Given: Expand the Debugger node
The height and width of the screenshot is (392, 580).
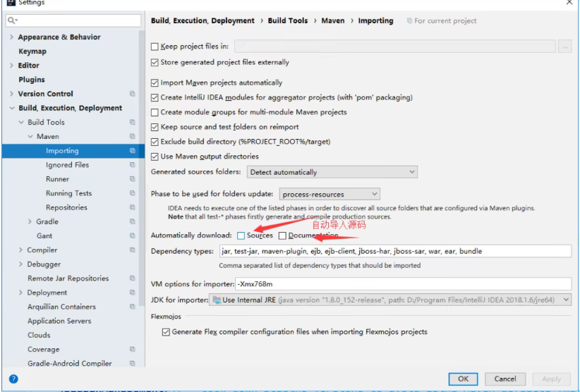Looking at the screenshot, I should point(20,264).
